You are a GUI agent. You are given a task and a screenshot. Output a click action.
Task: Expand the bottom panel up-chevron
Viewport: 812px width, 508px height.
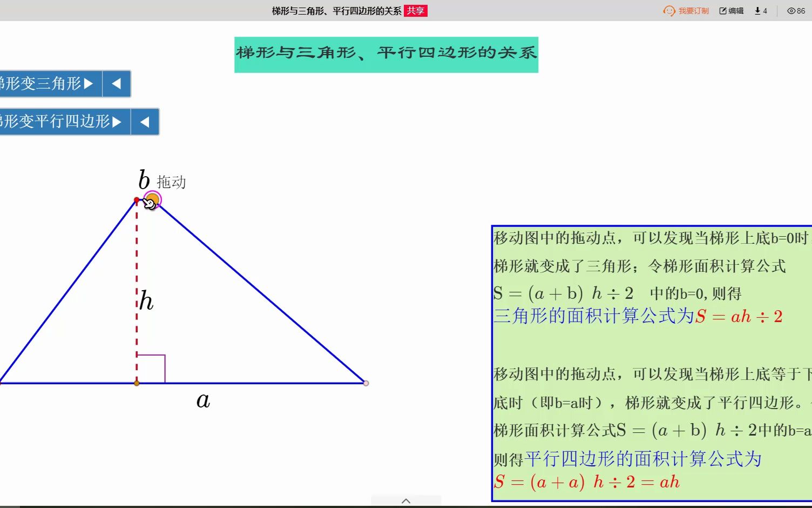pos(406,501)
